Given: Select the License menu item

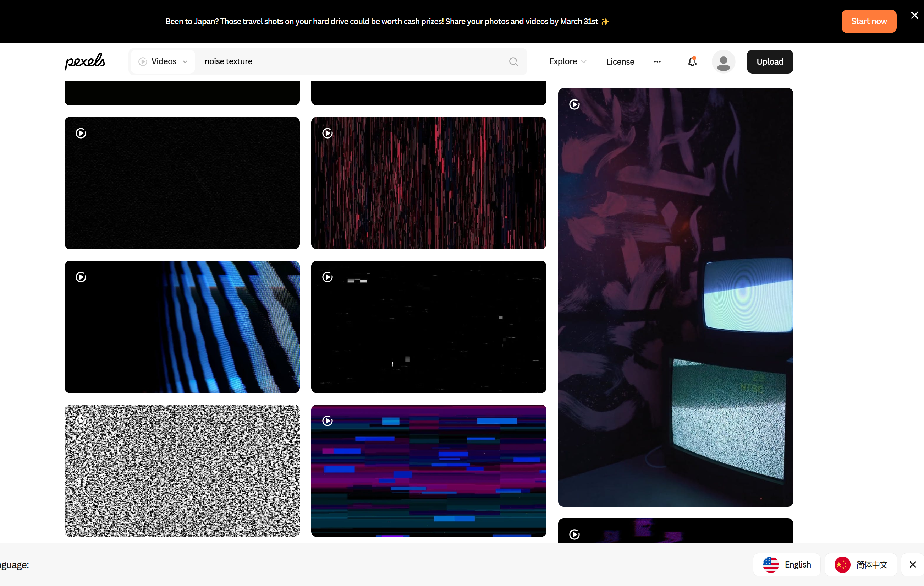Looking at the screenshot, I should click(620, 61).
